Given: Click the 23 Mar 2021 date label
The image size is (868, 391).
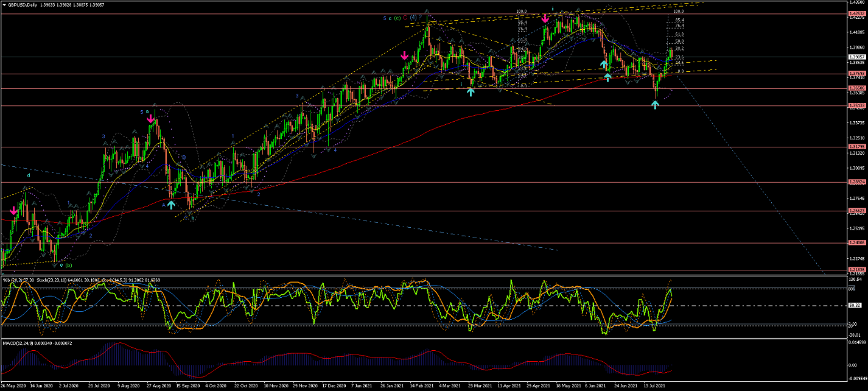Looking at the screenshot, I should pos(480,386).
